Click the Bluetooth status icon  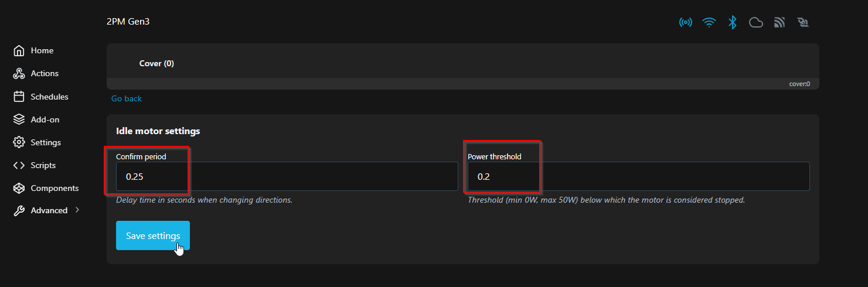732,22
